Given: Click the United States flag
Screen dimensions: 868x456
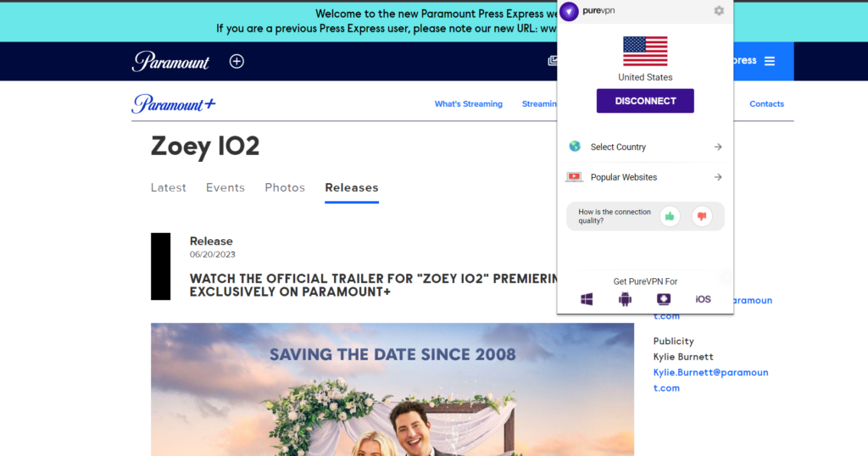Looking at the screenshot, I should pyautogui.click(x=645, y=51).
